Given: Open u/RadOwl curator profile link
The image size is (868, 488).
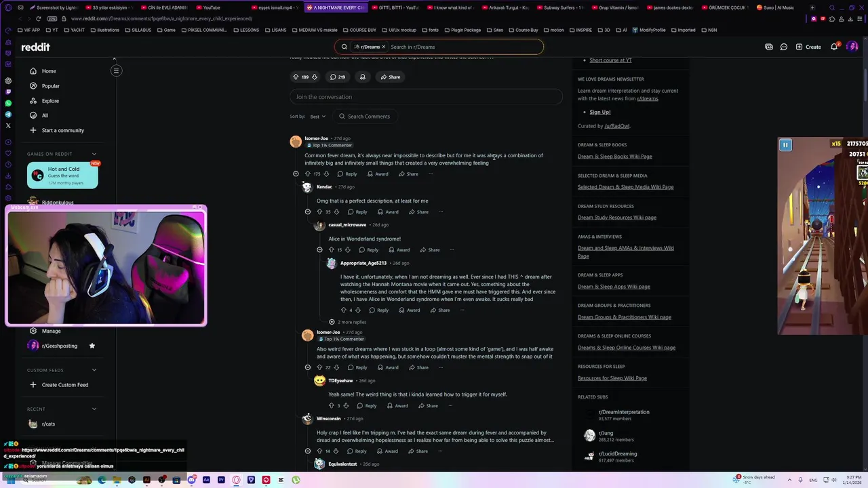Looking at the screenshot, I should coord(617,126).
